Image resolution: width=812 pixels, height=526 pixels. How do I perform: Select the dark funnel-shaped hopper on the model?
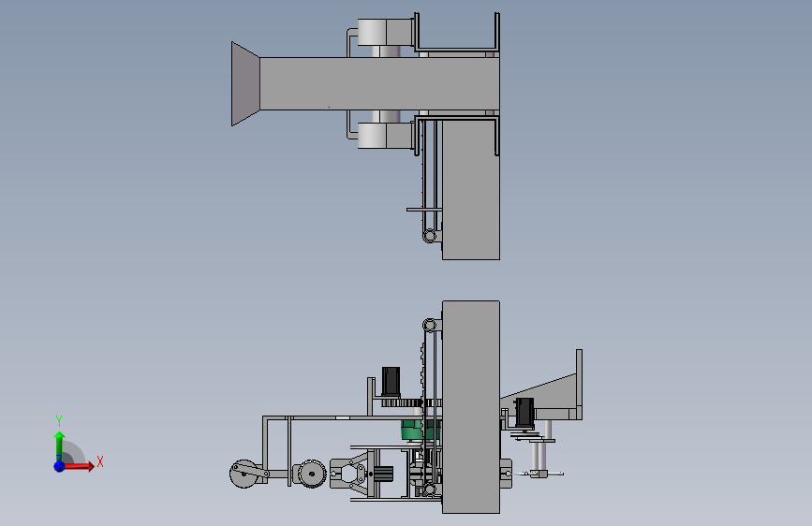coord(245,84)
